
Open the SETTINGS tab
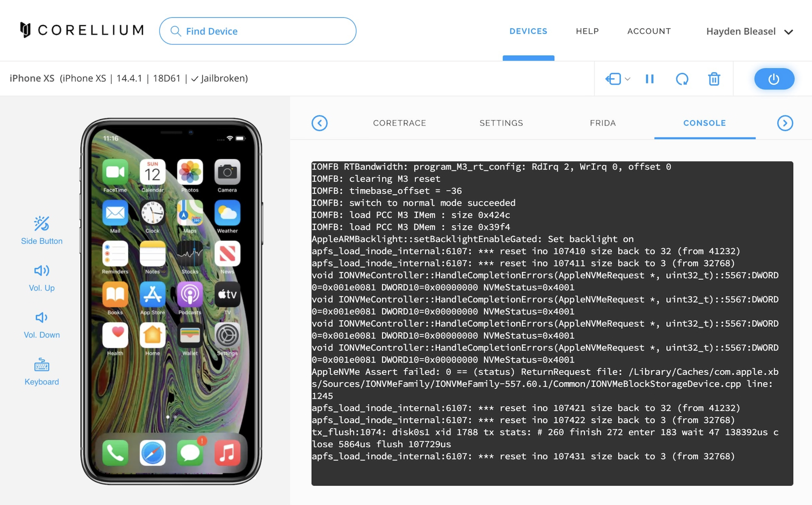pyautogui.click(x=500, y=122)
